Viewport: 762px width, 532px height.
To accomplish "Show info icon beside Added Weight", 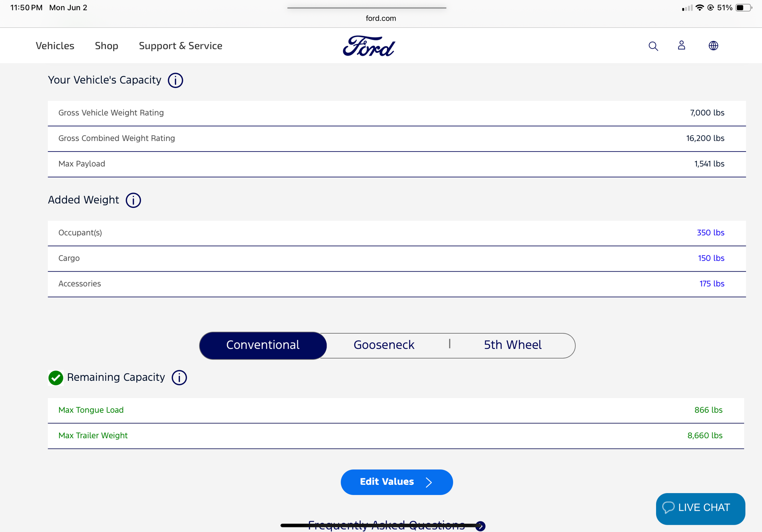I will tap(133, 200).
